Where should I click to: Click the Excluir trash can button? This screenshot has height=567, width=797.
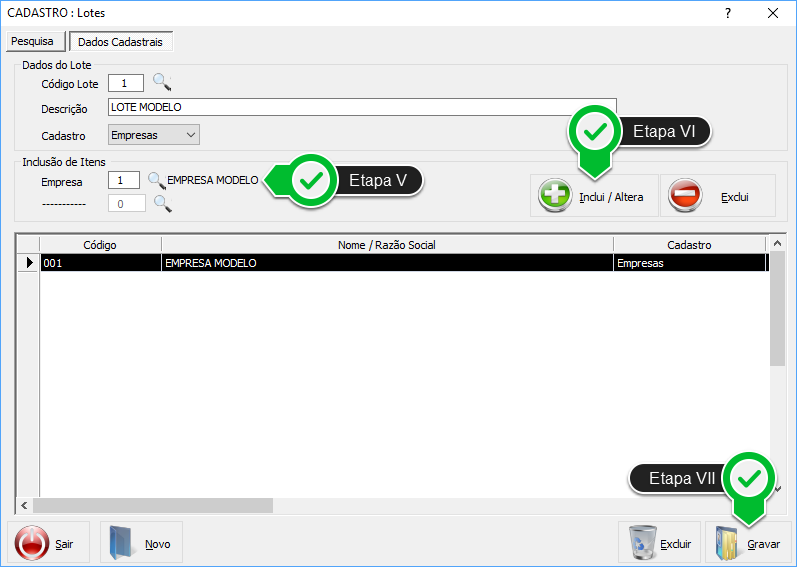pyautogui.click(x=659, y=543)
